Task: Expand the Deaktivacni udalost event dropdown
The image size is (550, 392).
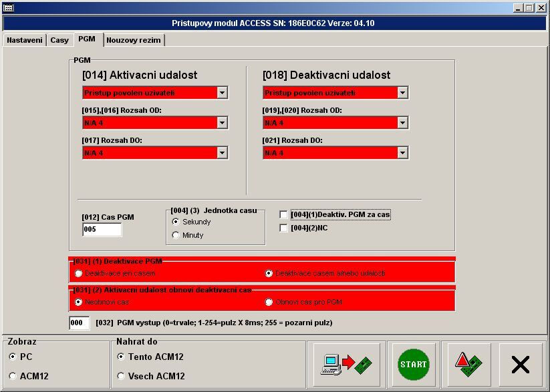Action: pyautogui.click(x=402, y=93)
